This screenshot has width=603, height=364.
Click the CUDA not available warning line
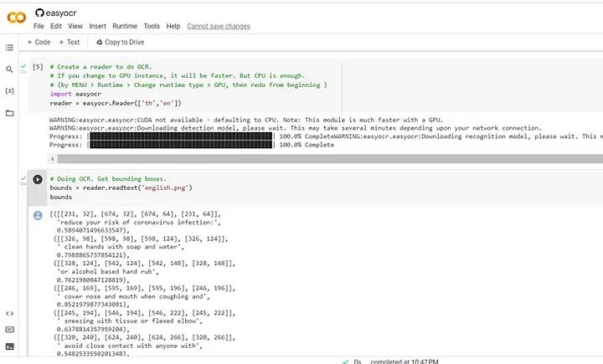[x=246, y=120]
